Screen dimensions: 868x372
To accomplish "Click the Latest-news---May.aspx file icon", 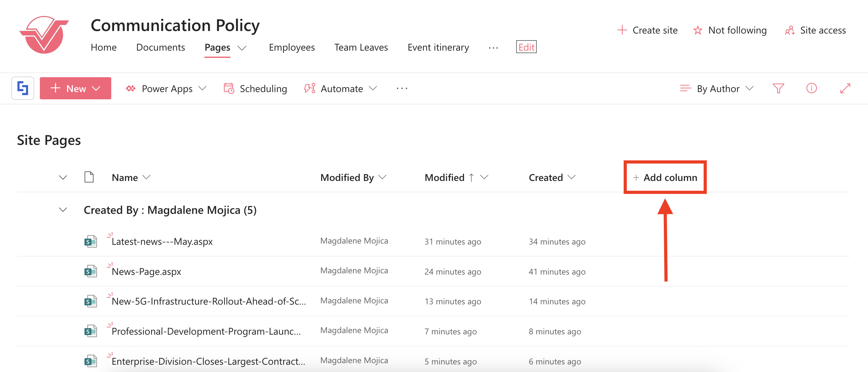I will coord(90,241).
